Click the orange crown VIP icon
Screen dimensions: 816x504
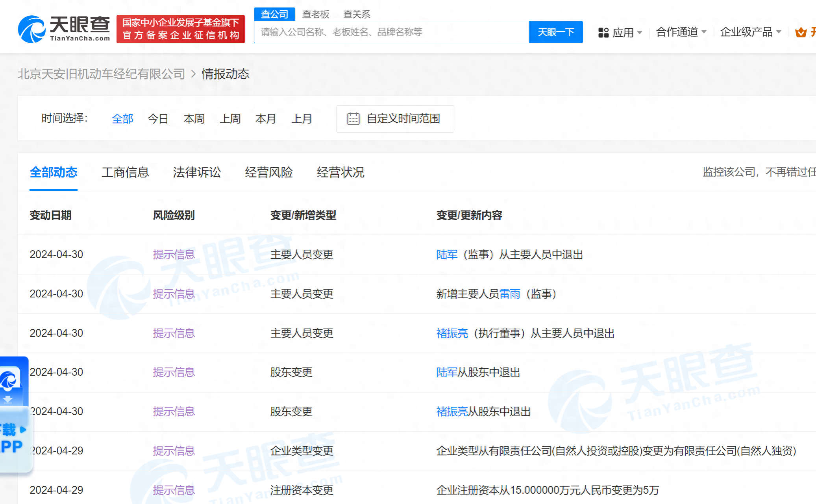(801, 32)
